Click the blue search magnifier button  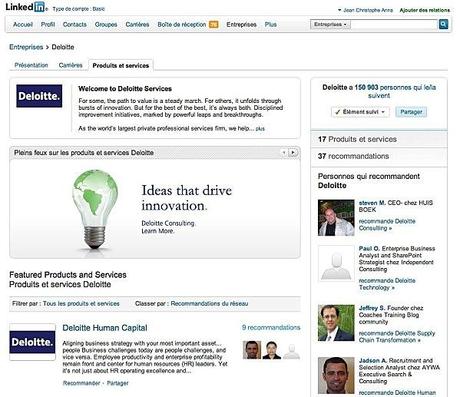click(x=443, y=24)
